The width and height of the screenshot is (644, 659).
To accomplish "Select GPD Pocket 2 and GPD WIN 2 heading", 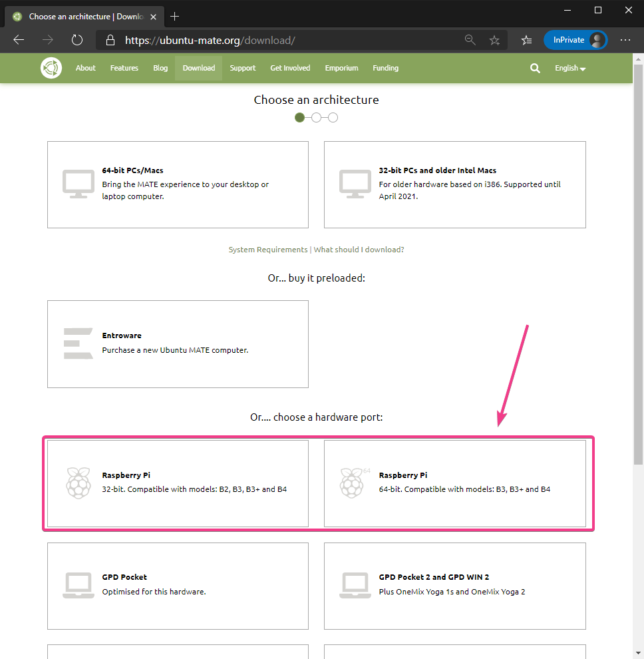I will (434, 577).
